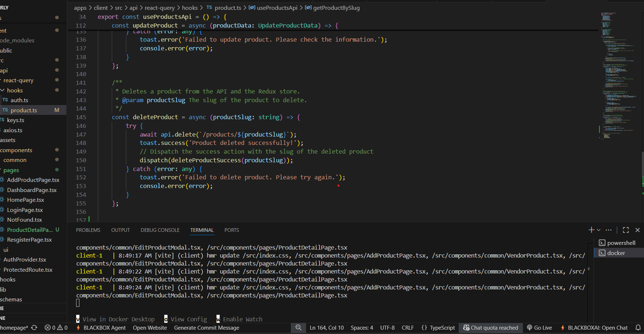644x334 pixels.
Task: Click 'client' in the breadcrumb path
Action: pyautogui.click(x=100, y=8)
